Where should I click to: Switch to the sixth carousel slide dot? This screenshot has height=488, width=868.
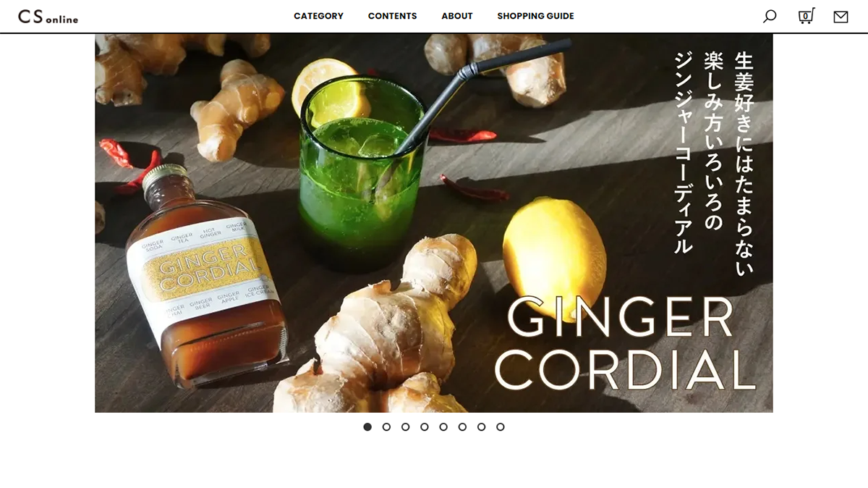point(462,427)
